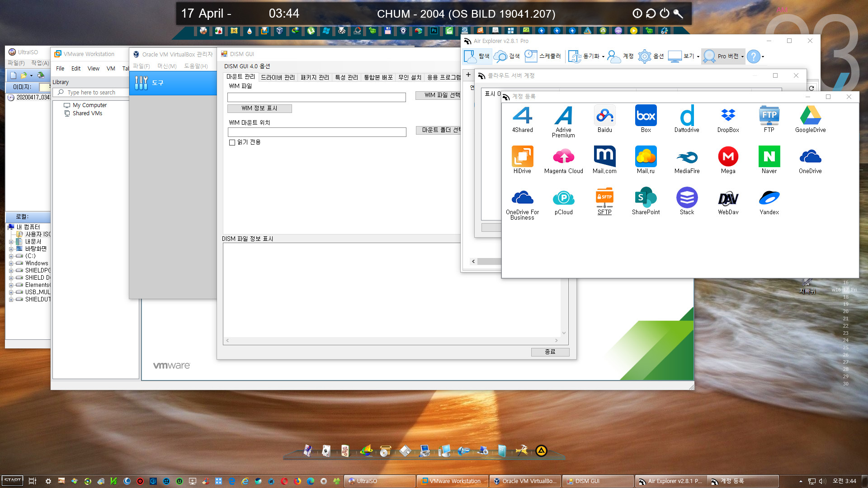The width and height of the screenshot is (868, 488).
Task: Switch to 무인 설치 tab
Action: click(410, 77)
